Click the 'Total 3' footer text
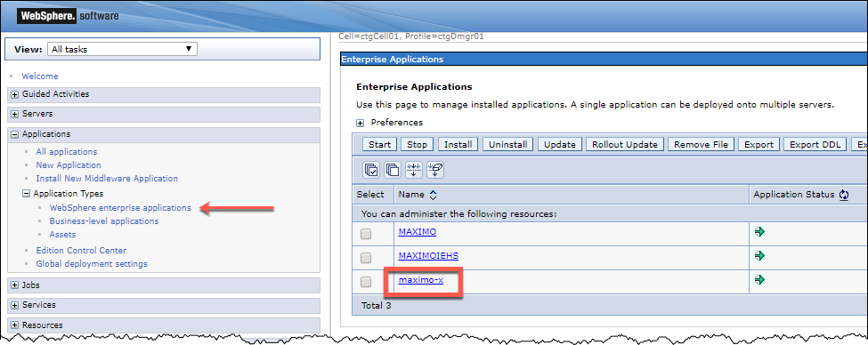The image size is (868, 345). coord(377,305)
